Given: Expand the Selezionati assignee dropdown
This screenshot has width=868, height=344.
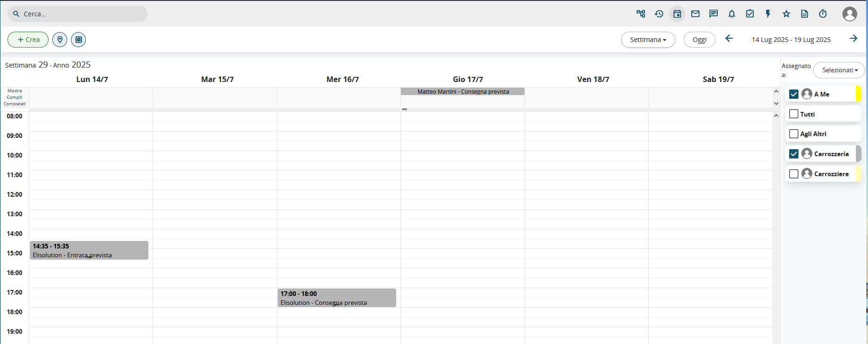Looking at the screenshot, I should coord(839,70).
